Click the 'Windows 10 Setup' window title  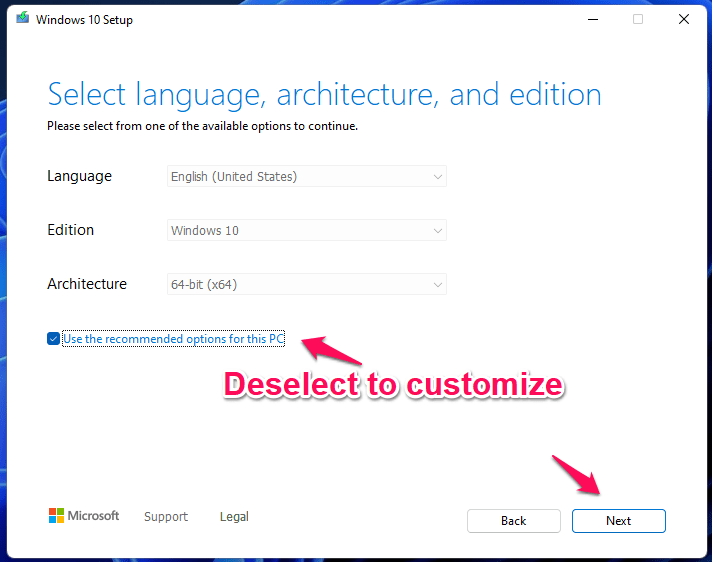tap(84, 20)
